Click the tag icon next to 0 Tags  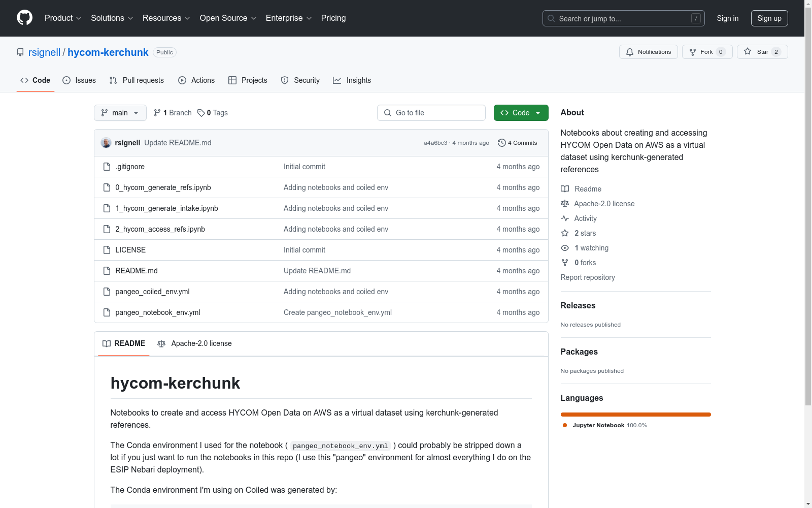(x=201, y=113)
